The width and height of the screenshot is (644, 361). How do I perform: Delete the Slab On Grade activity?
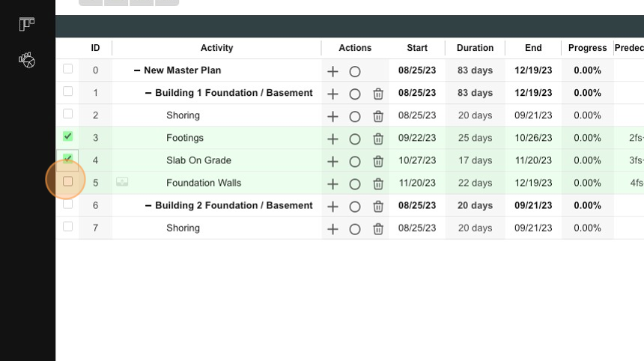pyautogui.click(x=378, y=162)
